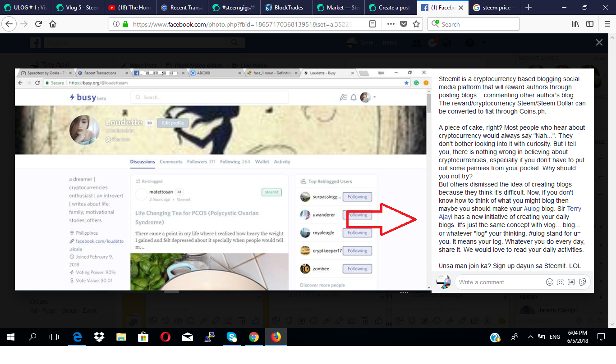Viewport: 616px width, 364px height.
Task: Close the Facebook photo viewer with X
Action: click(x=599, y=42)
